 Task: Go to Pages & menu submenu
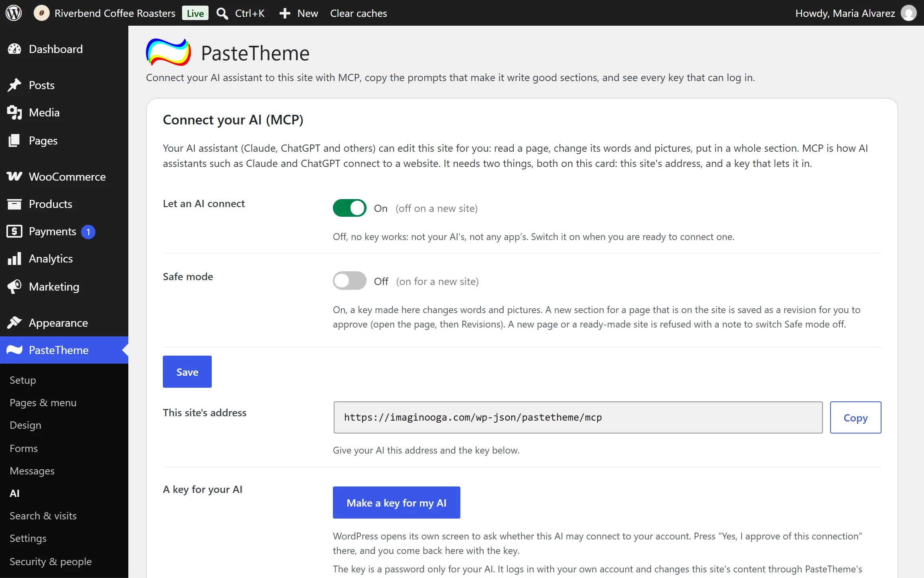43,402
